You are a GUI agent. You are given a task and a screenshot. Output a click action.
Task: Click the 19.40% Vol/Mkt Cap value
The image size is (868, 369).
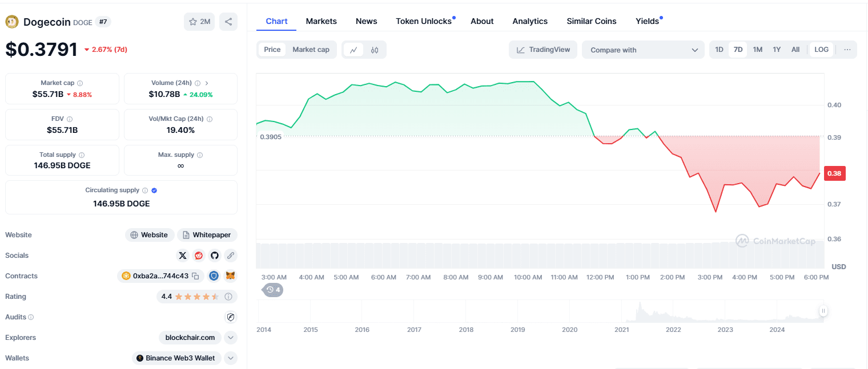coord(180,130)
